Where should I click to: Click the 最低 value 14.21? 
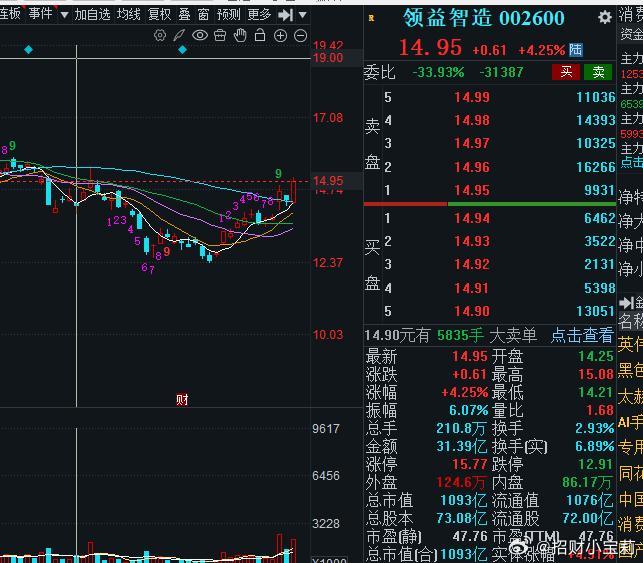click(596, 392)
